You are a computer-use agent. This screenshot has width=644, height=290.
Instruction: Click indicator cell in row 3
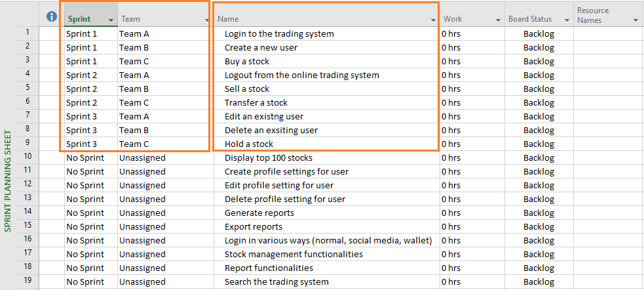click(52, 61)
